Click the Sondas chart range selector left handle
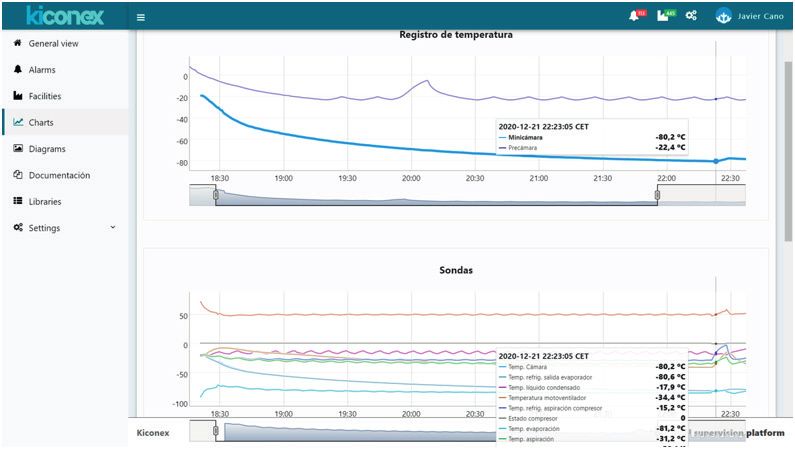 pos(216,431)
